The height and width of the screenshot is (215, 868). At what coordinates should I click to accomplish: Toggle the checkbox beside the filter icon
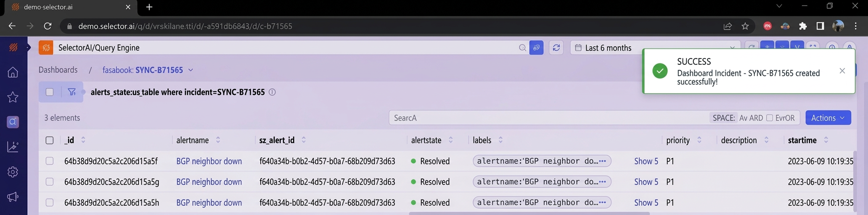[x=50, y=92]
